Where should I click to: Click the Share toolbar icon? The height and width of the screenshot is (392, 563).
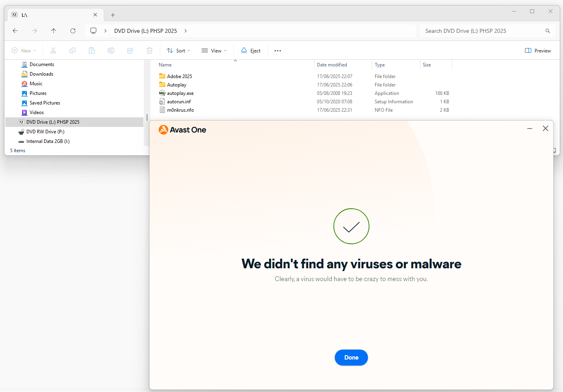(130, 50)
